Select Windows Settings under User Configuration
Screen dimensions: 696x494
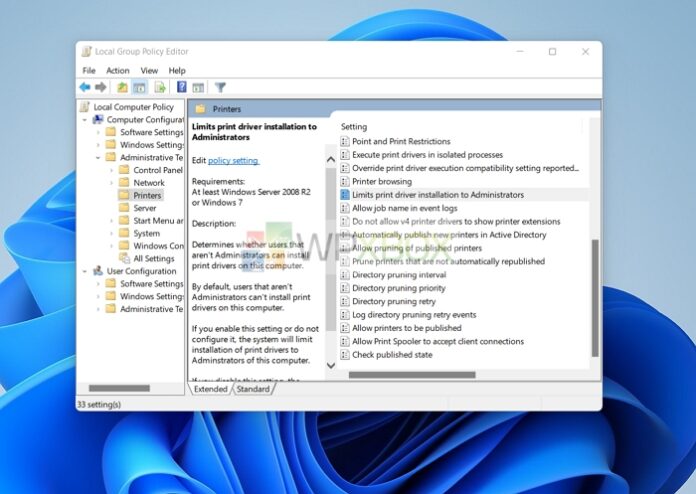(x=151, y=296)
